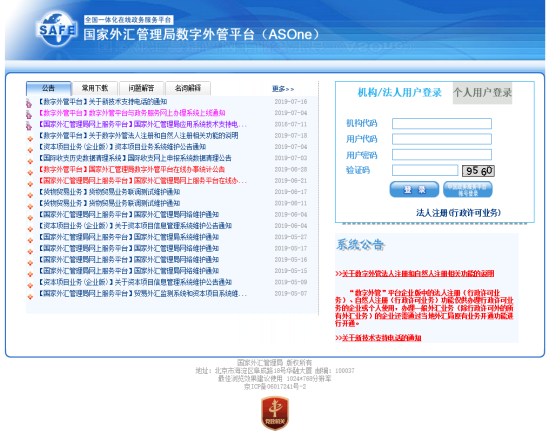Click the bullet icon beside the 2019-07-04 magenta notice
549x436 pixels.
(x=29, y=114)
